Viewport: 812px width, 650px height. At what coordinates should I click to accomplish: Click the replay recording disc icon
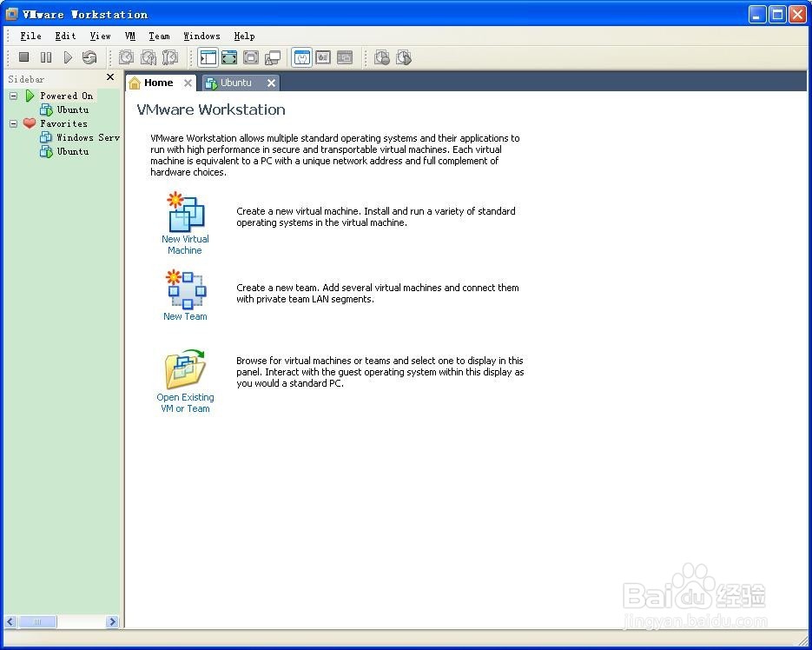pos(404,57)
